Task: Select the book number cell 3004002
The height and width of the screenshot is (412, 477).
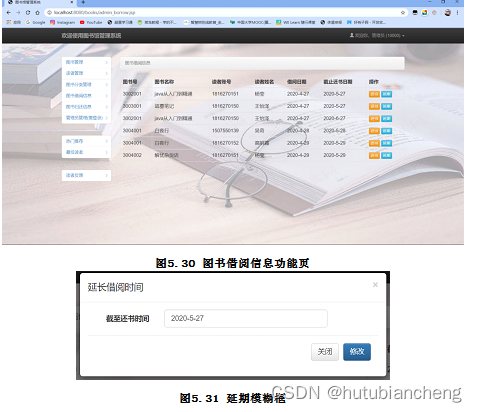Action: pos(132,155)
